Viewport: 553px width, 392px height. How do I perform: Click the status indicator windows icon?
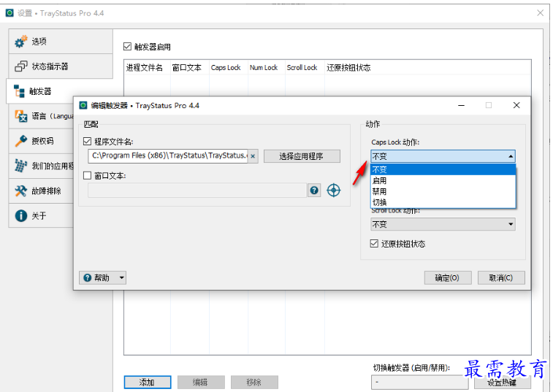pos(20,66)
